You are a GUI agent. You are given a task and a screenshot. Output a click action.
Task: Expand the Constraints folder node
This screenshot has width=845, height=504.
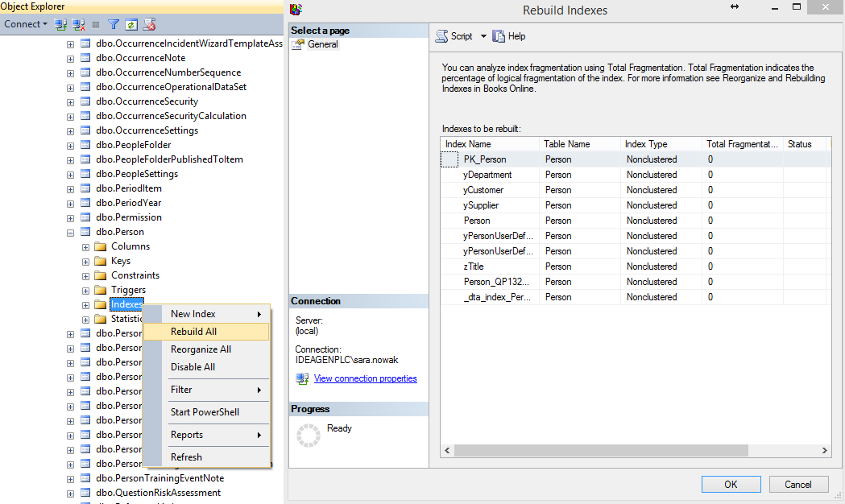tap(85, 277)
